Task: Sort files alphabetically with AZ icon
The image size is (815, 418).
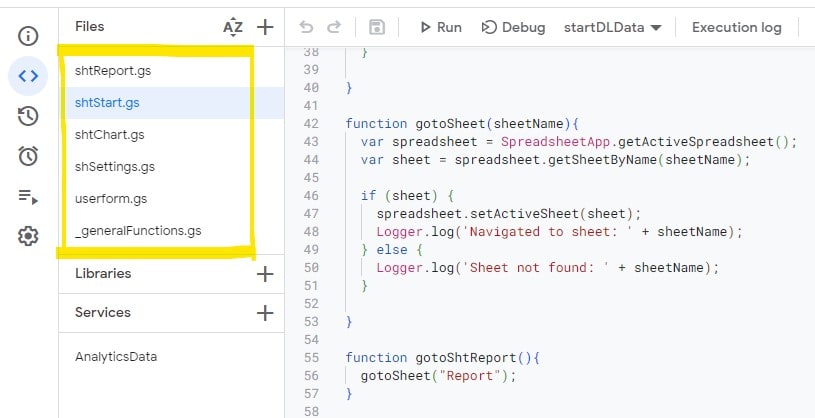Action: click(x=233, y=28)
